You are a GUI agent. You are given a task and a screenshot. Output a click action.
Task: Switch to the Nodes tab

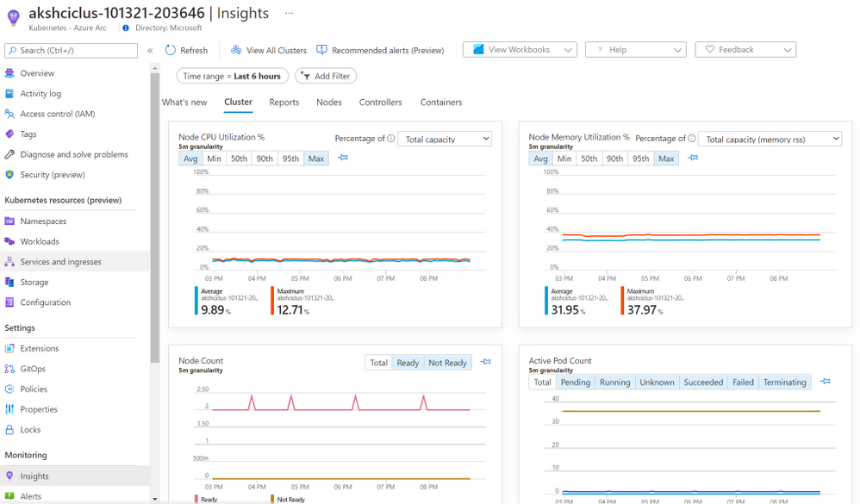tap(329, 102)
